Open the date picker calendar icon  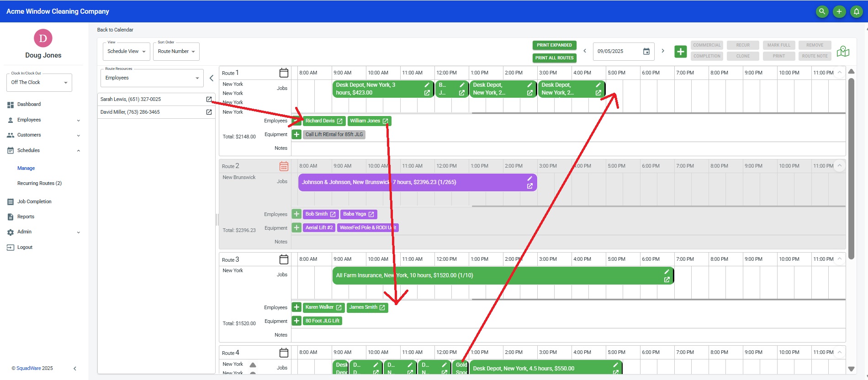pos(646,52)
